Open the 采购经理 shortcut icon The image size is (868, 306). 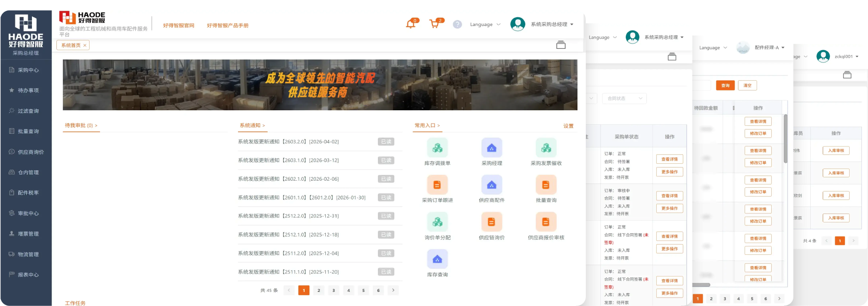point(492,148)
